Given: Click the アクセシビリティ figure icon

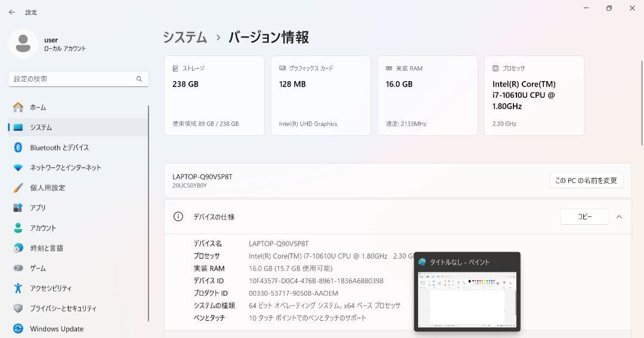Looking at the screenshot, I should [x=18, y=289].
